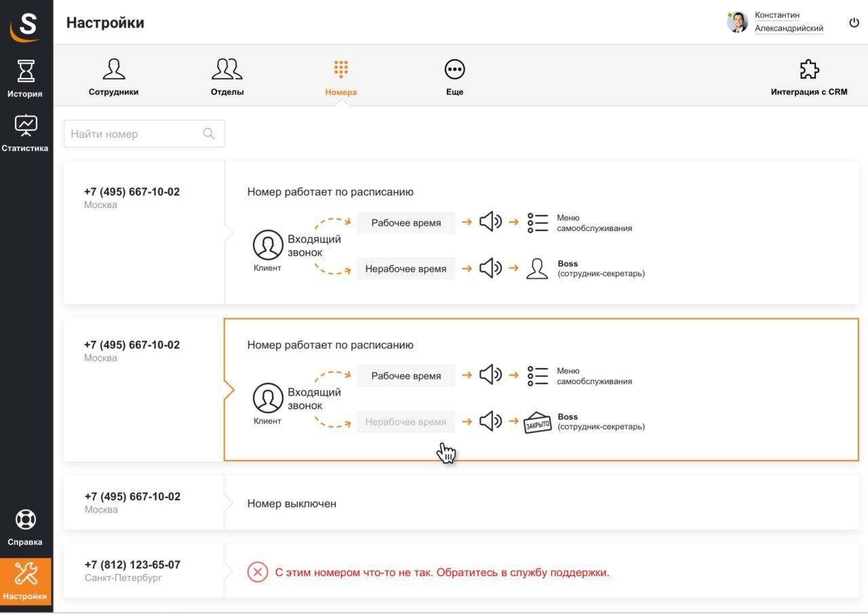
Task: Click the power logout icon
Action: (854, 22)
